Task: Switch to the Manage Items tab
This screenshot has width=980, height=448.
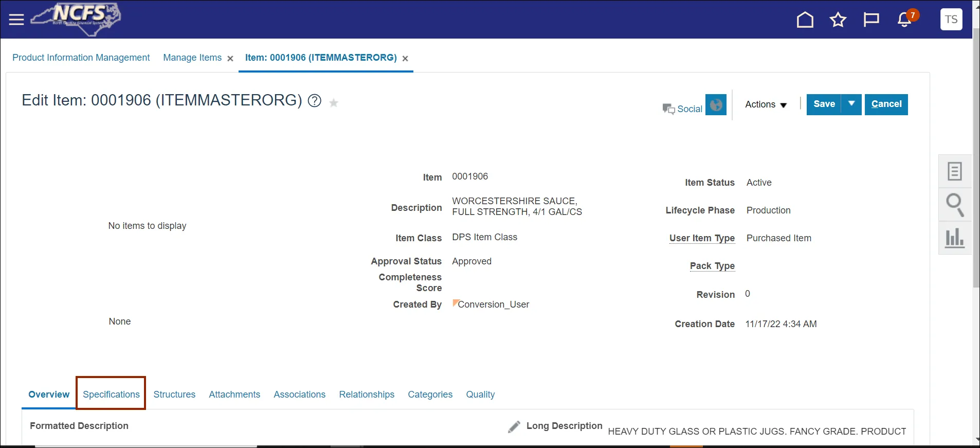Action: coord(192,58)
